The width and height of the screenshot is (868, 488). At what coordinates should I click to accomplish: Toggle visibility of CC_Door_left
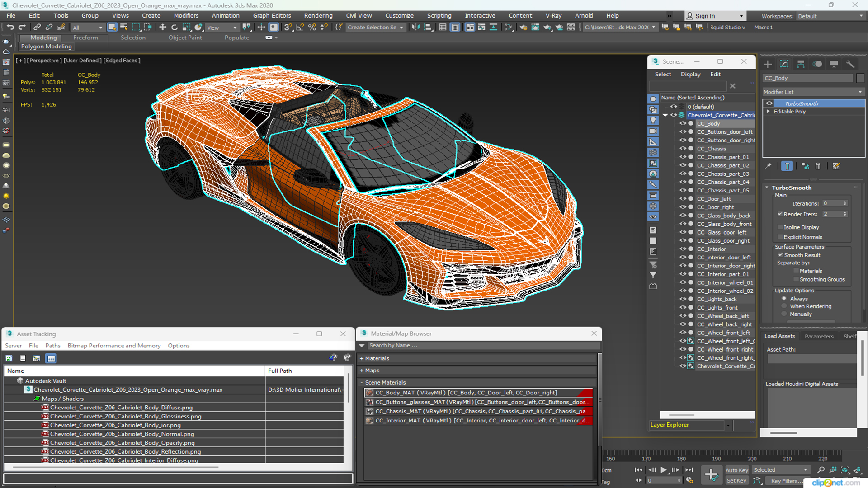[x=683, y=199]
